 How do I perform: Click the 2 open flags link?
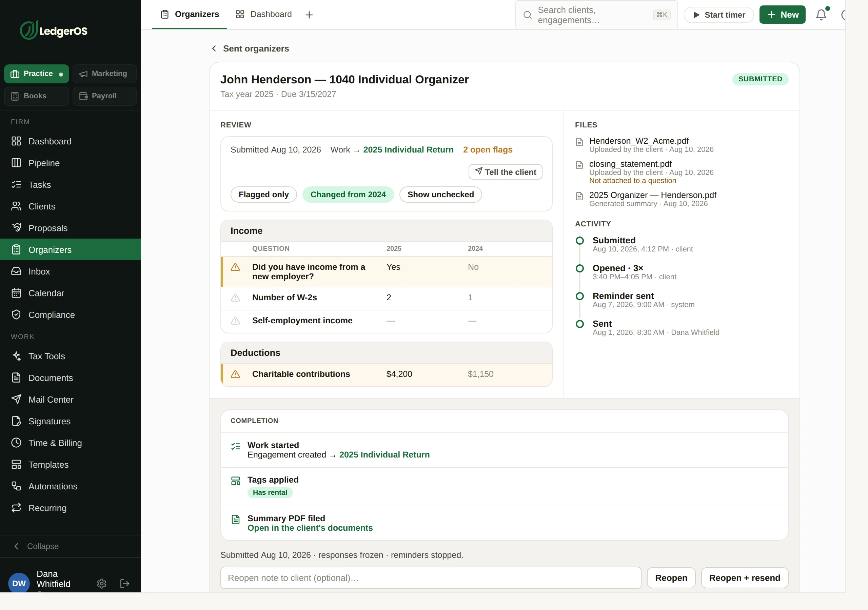[488, 150]
